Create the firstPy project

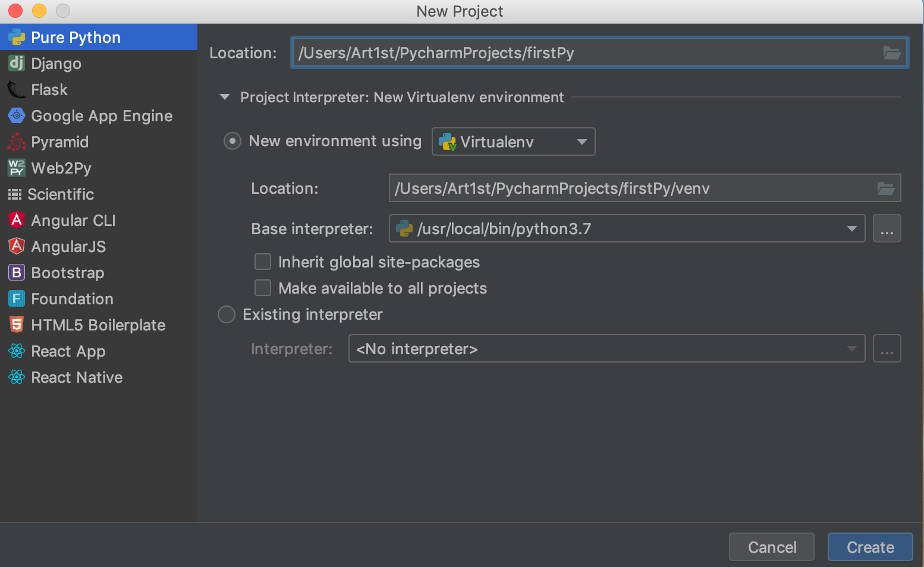click(870, 547)
